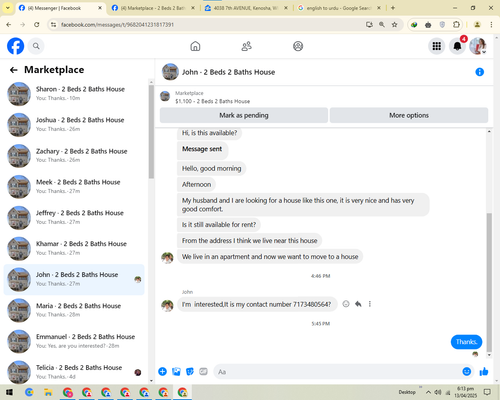This screenshot has height=400, width=500.
Task: Click the reply arrow beside John's message
Action: (x=358, y=304)
